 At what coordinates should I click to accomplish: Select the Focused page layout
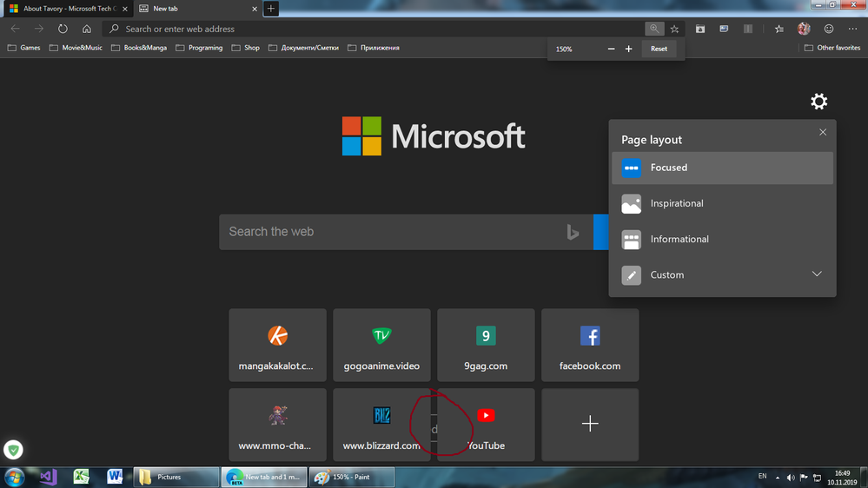point(722,168)
